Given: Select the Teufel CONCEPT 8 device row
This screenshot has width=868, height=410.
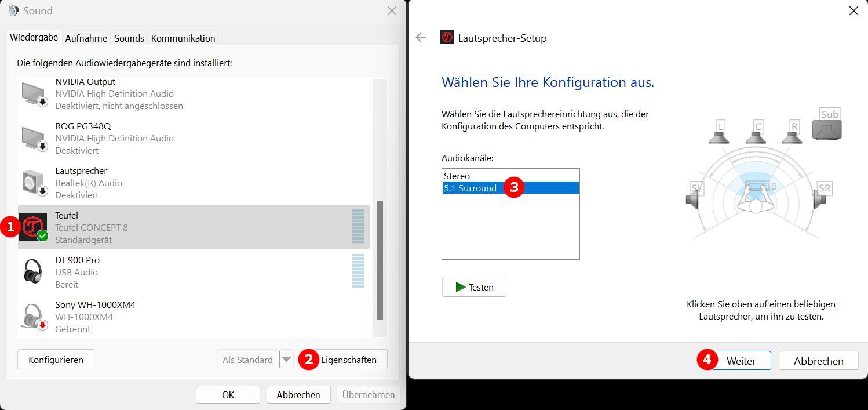Looking at the screenshot, I should 194,227.
